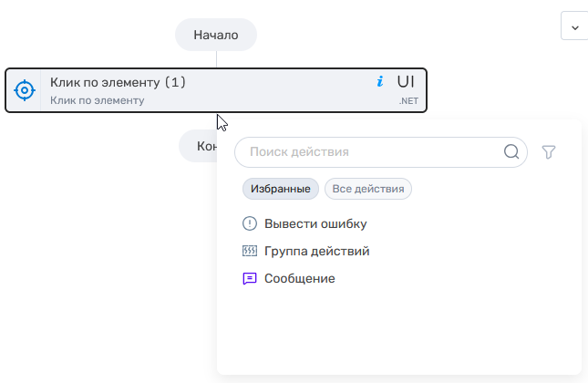Image resolution: width=588 pixels, height=383 pixels.
Task: Click the group icon beside Группа действий
Action: 250,251
